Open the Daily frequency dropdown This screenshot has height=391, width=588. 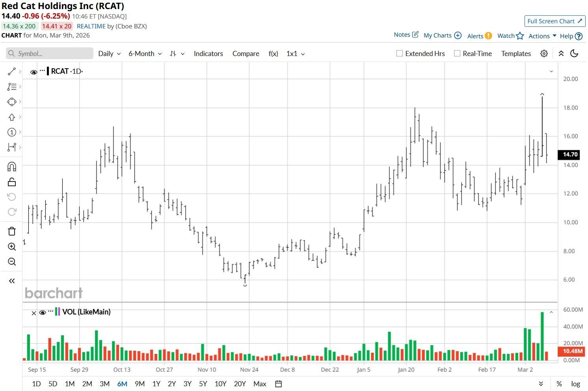[x=110, y=54]
